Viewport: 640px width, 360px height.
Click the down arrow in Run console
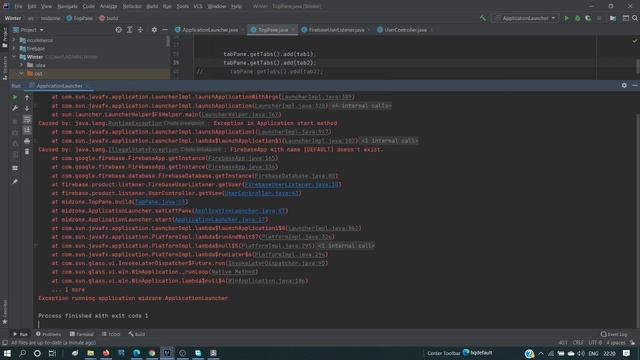(x=27, y=108)
